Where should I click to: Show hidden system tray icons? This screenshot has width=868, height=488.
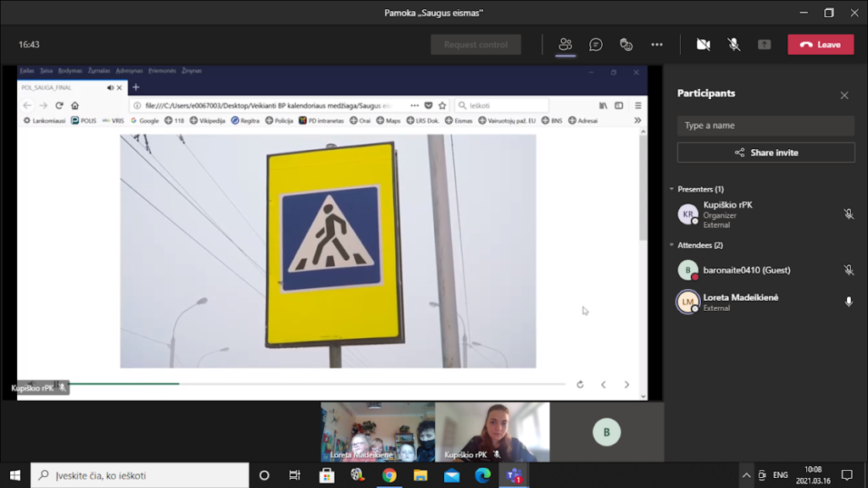746,475
